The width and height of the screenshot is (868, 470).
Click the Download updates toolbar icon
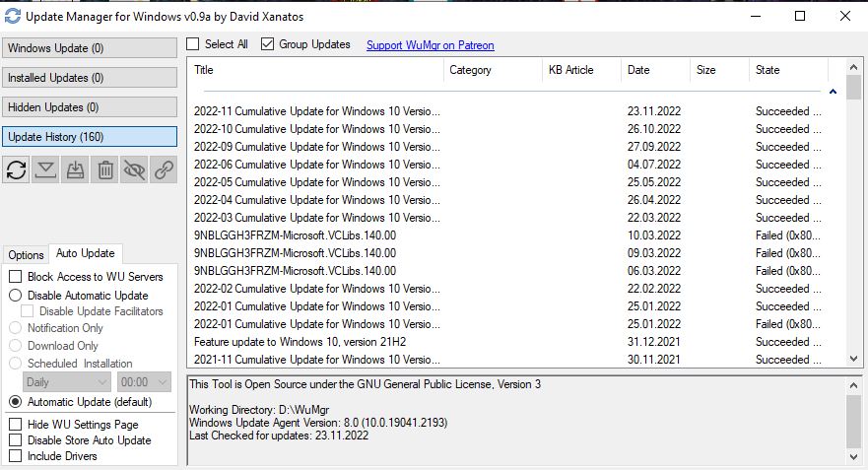pyautogui.click(x=46, y=169)
